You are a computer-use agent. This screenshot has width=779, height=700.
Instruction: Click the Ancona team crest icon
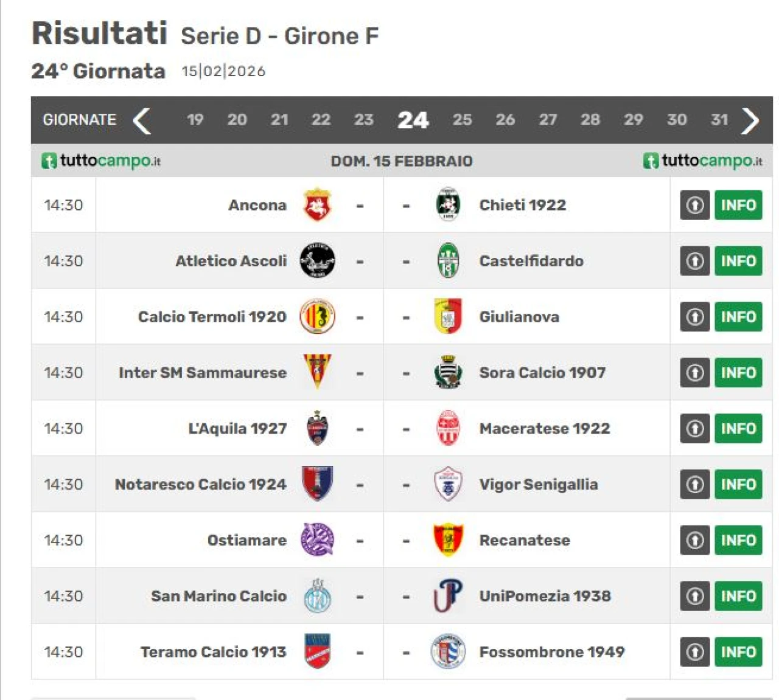(x=316, y=205)
